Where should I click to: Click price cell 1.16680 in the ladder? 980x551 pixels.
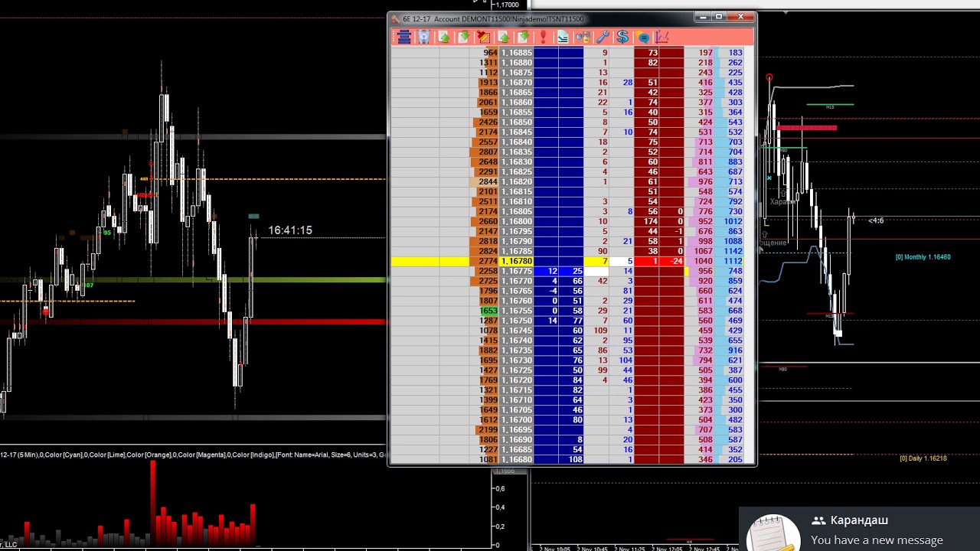pyautogui.click(x=517, y=460)
